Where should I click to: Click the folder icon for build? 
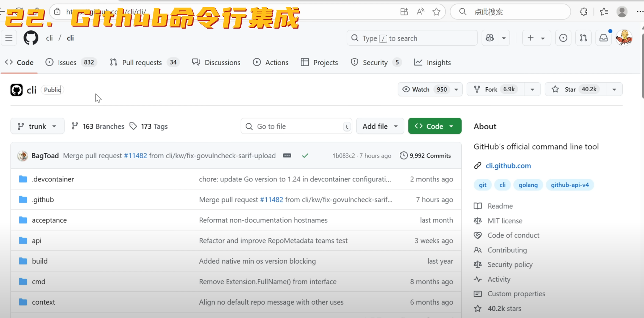point(23,261)
